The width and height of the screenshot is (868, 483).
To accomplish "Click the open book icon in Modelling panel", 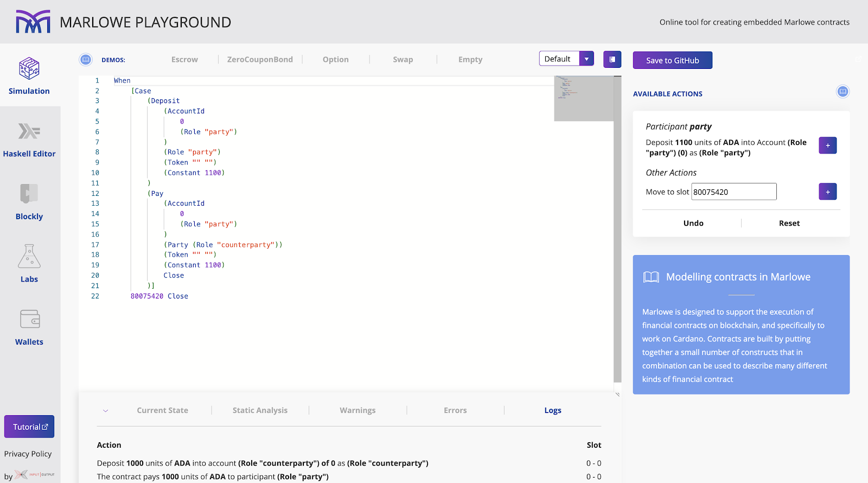I will [x=651, y=277].
